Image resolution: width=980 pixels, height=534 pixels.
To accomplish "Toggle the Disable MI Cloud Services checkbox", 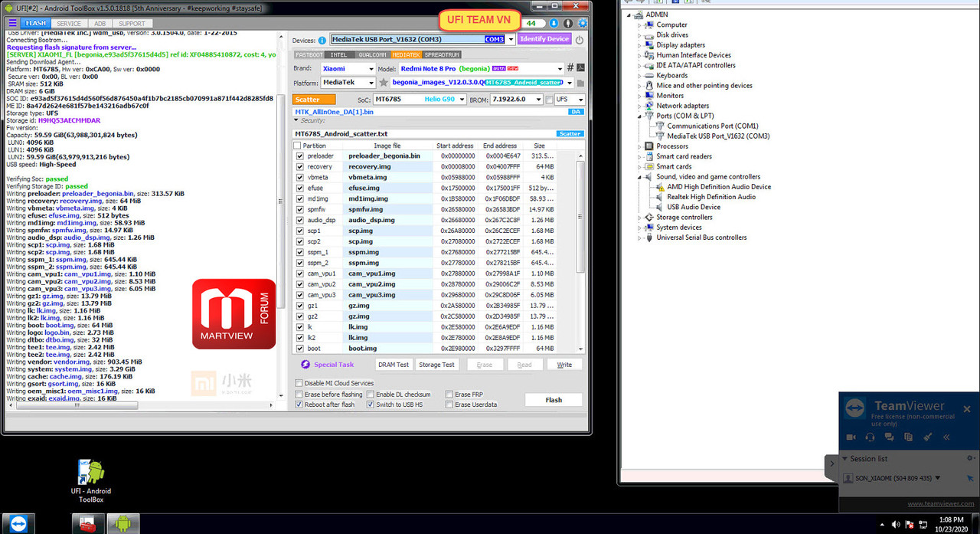I will point(299,383).
